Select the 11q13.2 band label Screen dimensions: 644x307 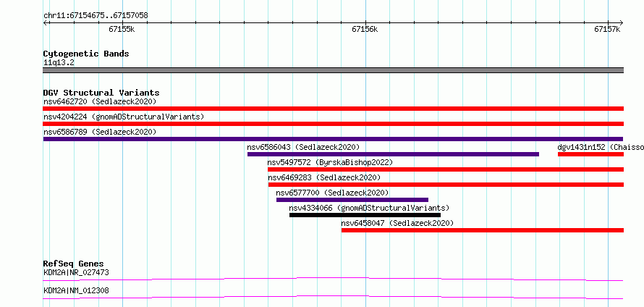tap(59, 63)
